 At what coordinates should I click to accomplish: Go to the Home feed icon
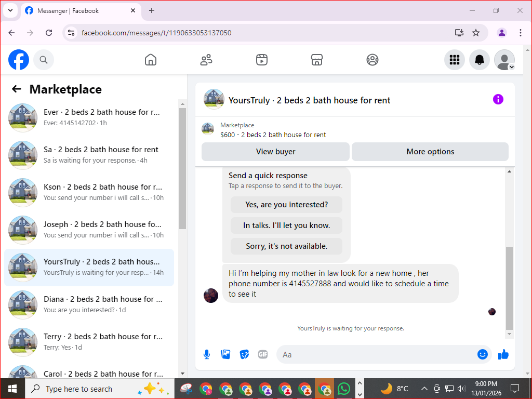click(151, 60)
